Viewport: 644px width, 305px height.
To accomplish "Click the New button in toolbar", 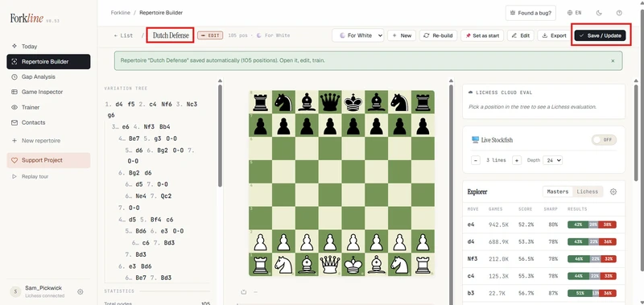I will click(402, 35).
